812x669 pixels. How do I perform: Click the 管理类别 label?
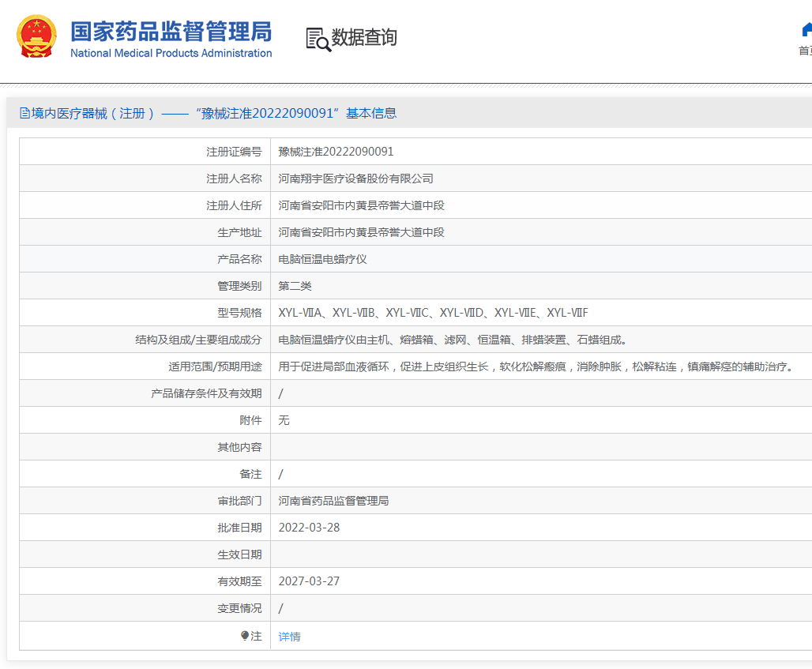coord(240,287)
